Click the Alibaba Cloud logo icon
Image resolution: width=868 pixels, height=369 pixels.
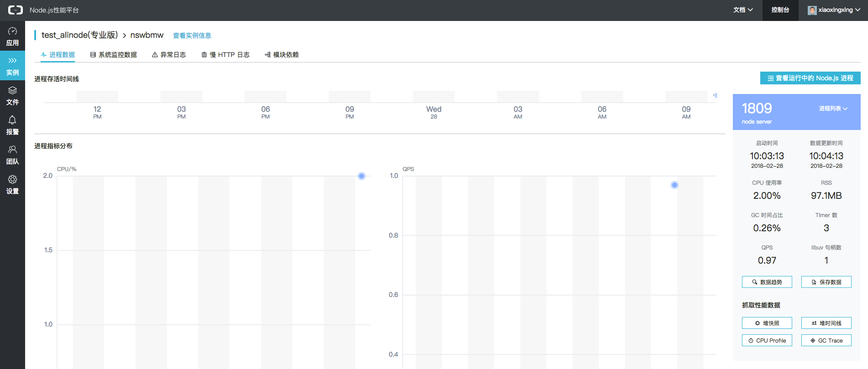15,10
